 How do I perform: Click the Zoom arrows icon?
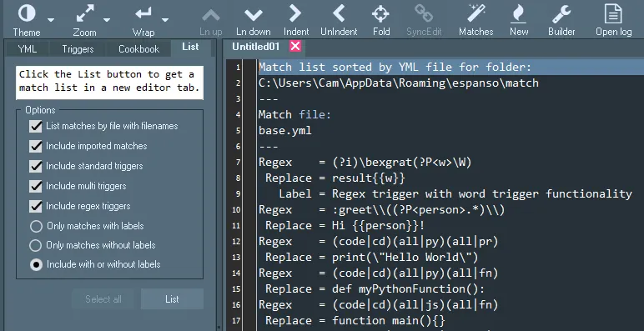point(85,13)
